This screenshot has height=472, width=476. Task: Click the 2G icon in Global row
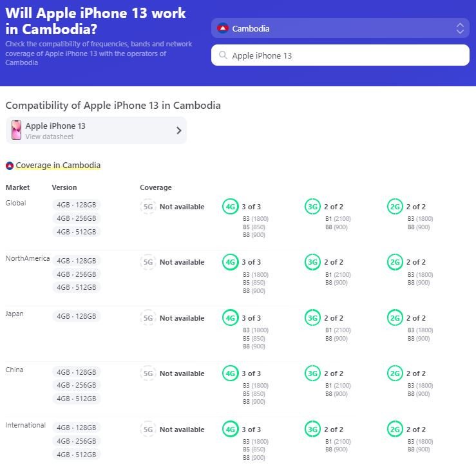(395, 207)
